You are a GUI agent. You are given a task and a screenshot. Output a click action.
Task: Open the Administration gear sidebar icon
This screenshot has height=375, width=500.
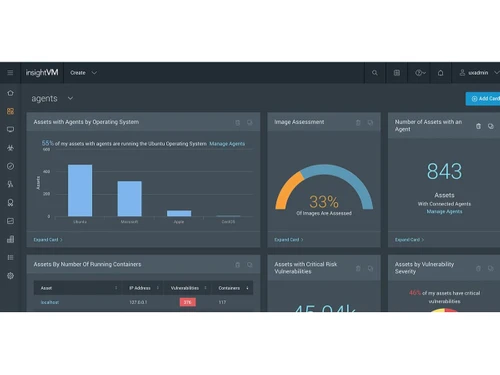coord(10,276)
